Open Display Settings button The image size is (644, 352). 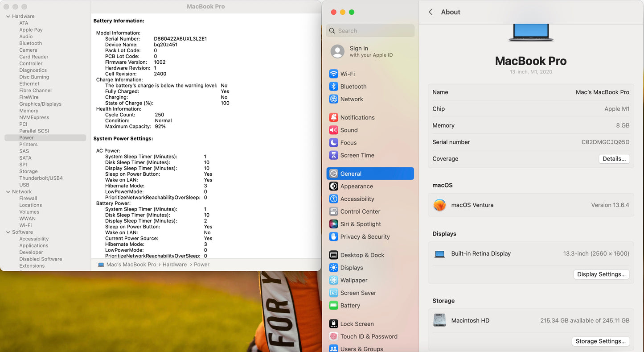coord(601,274)
